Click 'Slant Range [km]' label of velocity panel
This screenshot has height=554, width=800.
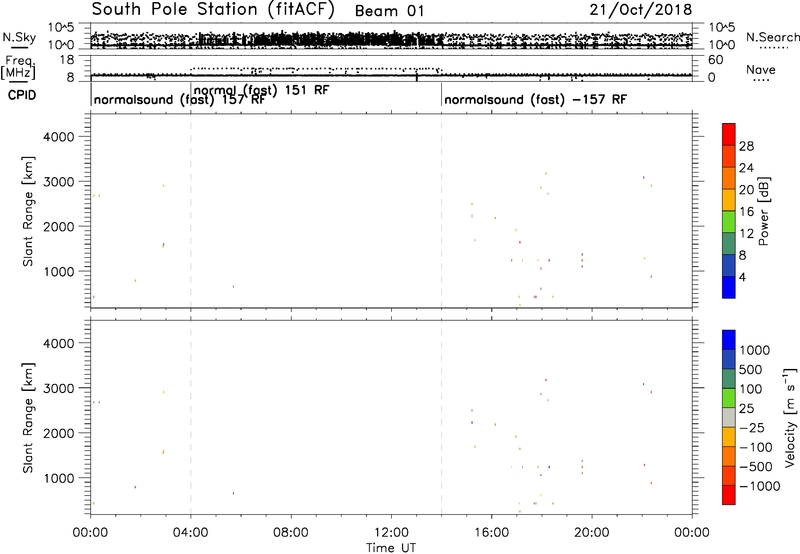(28, 418)
